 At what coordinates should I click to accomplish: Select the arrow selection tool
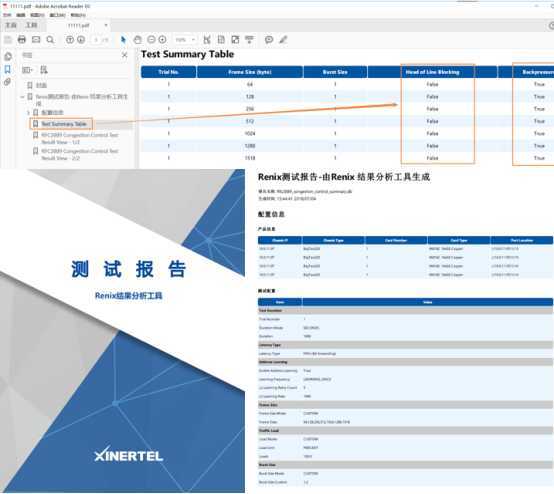tap(123, 40)
